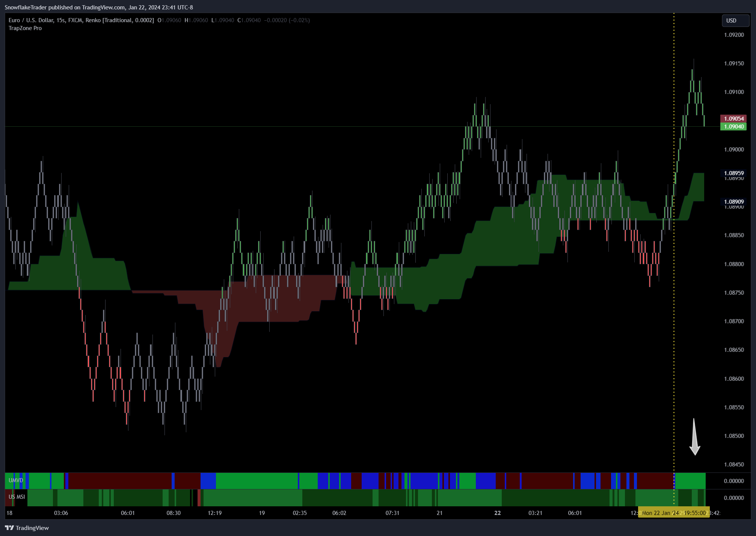Click the open price value O1.09060

coord(169,20)
